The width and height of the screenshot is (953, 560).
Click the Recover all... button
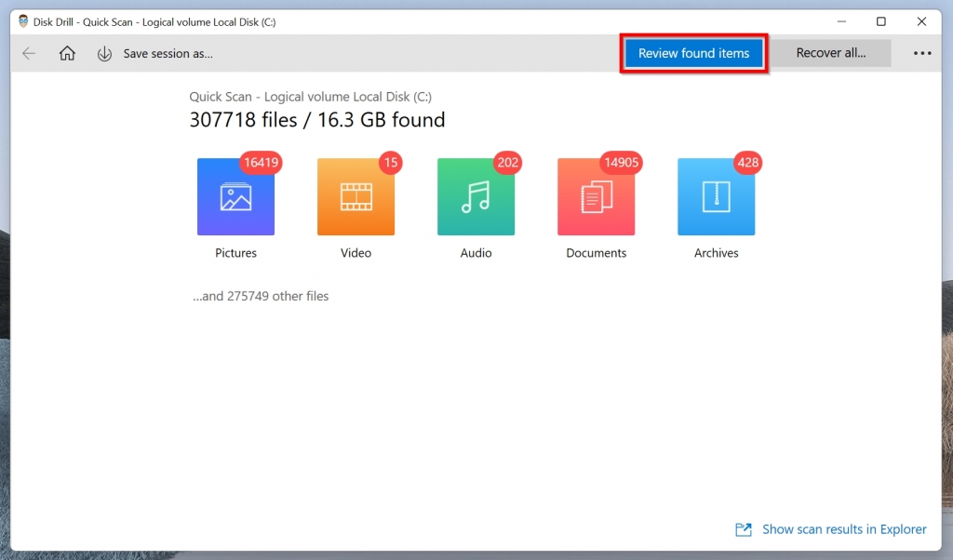coord(831,53)
